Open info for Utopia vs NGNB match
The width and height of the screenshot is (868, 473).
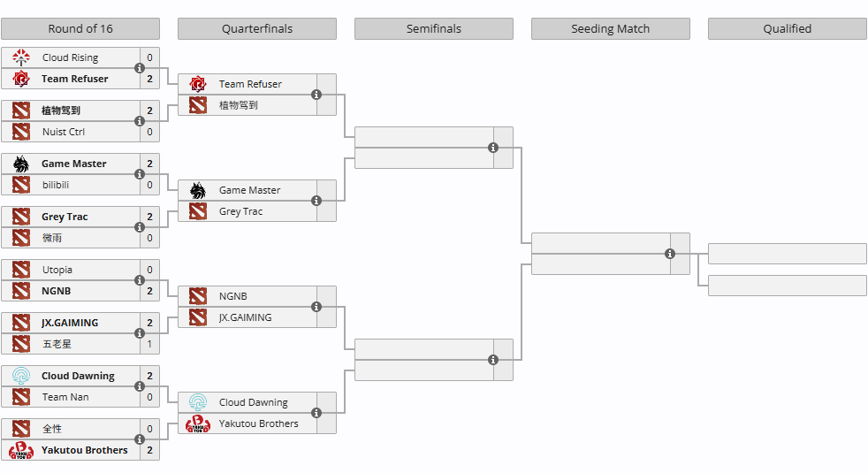(x=140, y=280)
